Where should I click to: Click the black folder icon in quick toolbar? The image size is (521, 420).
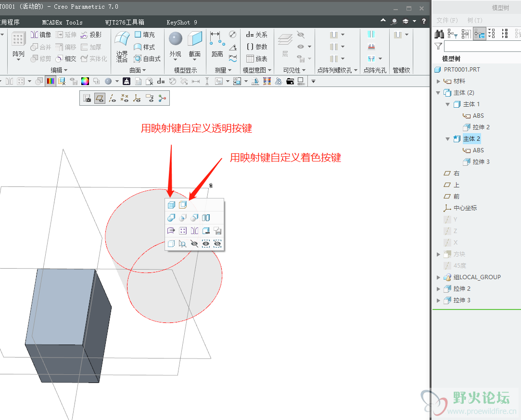click(290, 81)
